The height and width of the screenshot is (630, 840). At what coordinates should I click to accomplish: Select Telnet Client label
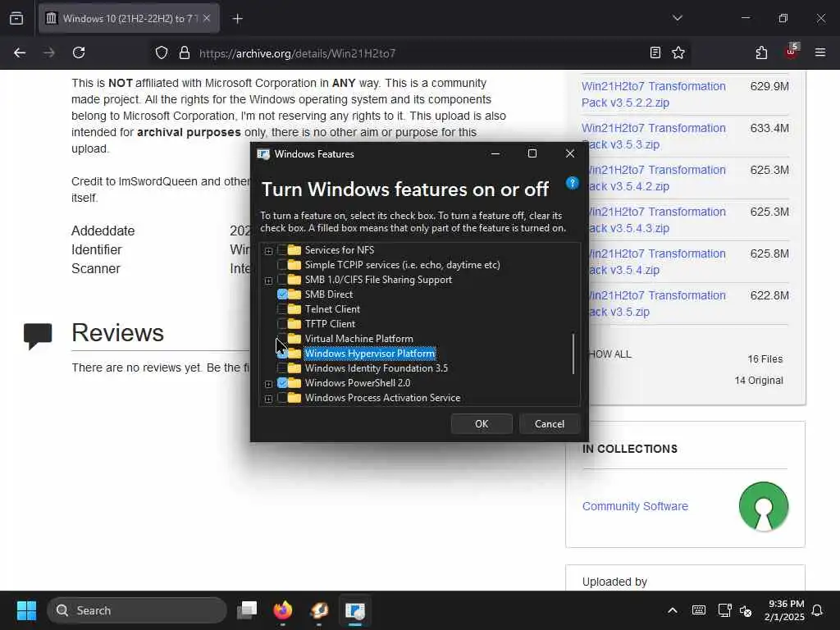[x=332, y=309]
